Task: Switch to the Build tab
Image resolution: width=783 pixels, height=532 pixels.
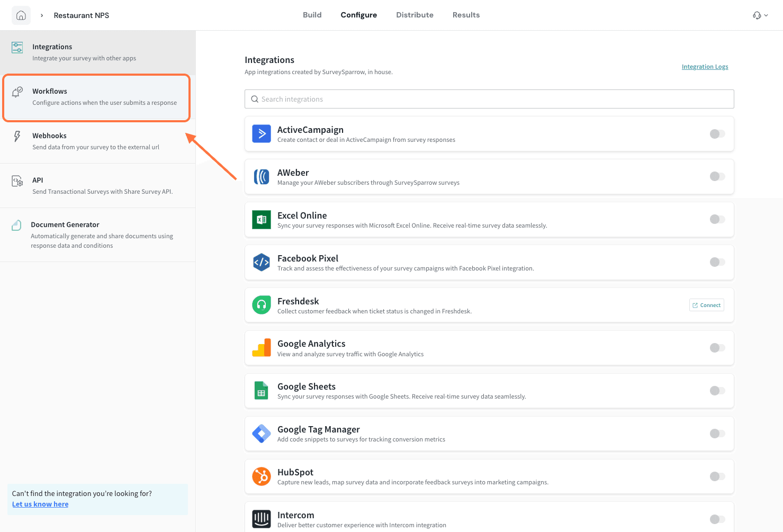Action: point(312,15)
